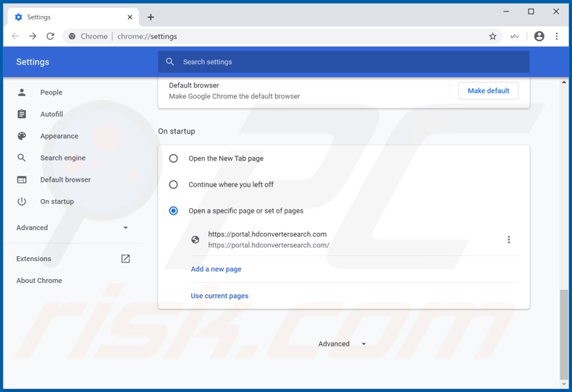This screenshot has height=392, width=572.
Task: Navigate to Search engine settings
Action: (63, 158)
